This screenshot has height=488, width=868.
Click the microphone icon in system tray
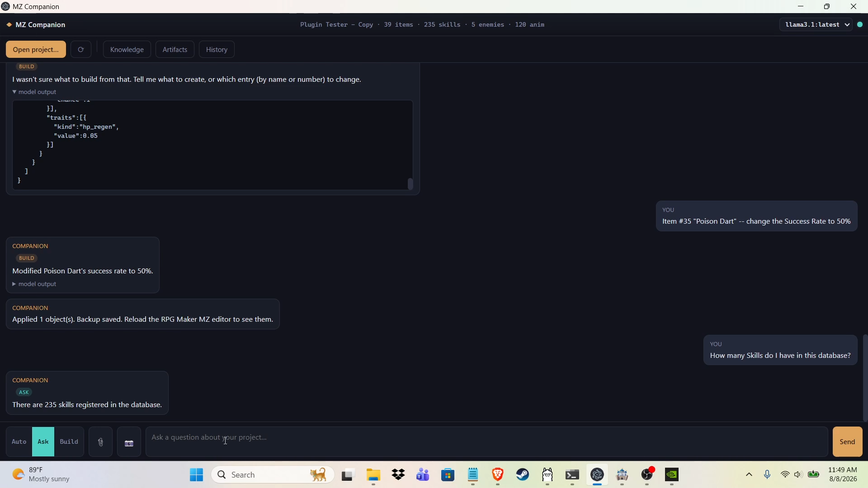pos(767,475)
